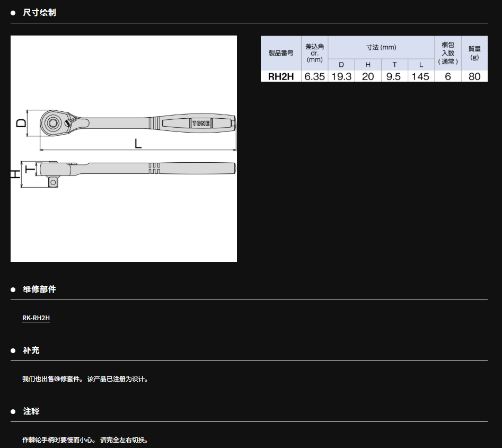
Task: Click the 質量 (g) column header
Action: point(474,53)
